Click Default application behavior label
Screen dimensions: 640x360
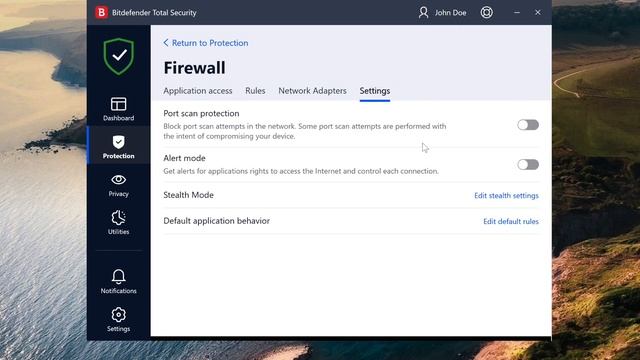click(x=216, y=221)
